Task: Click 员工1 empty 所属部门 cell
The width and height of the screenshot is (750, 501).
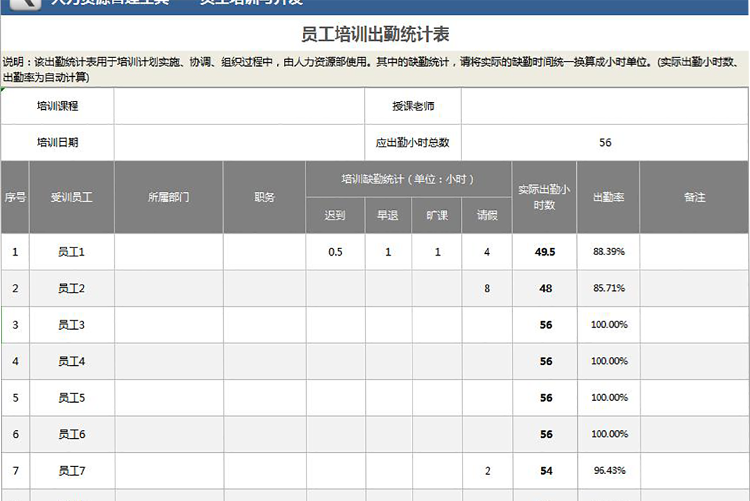Action: pyautogui.click(x=168, y=252)
